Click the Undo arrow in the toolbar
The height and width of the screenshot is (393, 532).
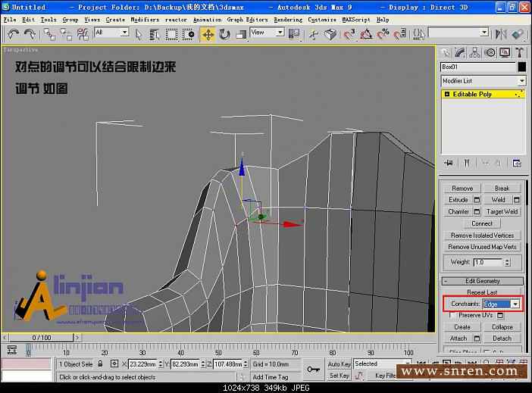click(x=14, y=34)
